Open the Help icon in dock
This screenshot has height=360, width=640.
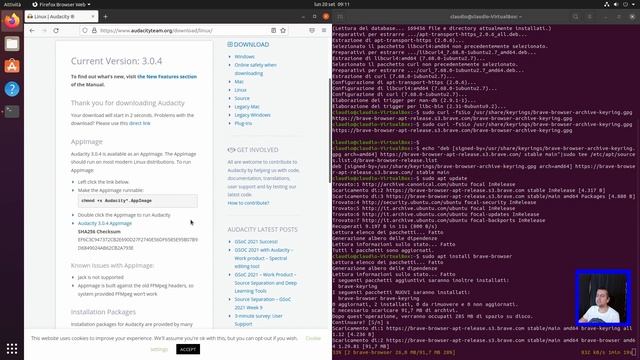point(12,89)
